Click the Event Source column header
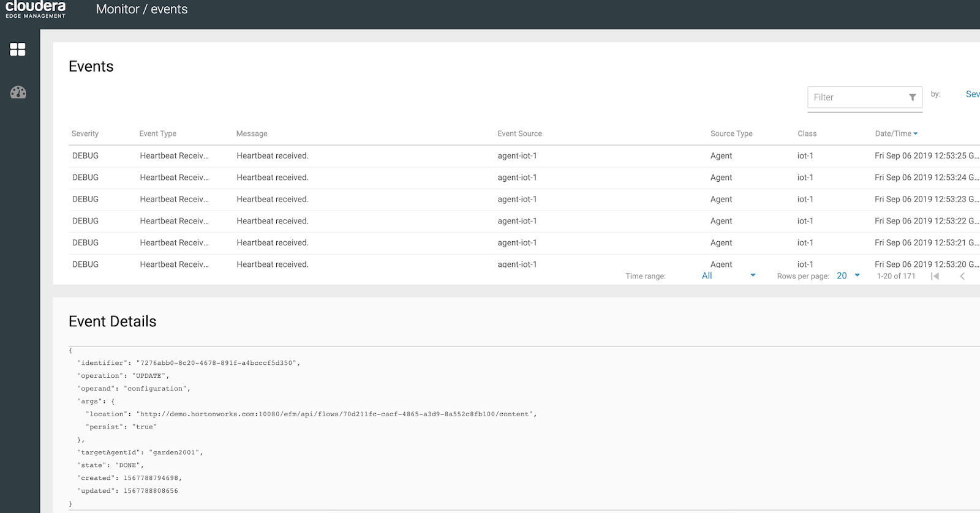The height and width of the screenshot is (513, 980). 519,133
